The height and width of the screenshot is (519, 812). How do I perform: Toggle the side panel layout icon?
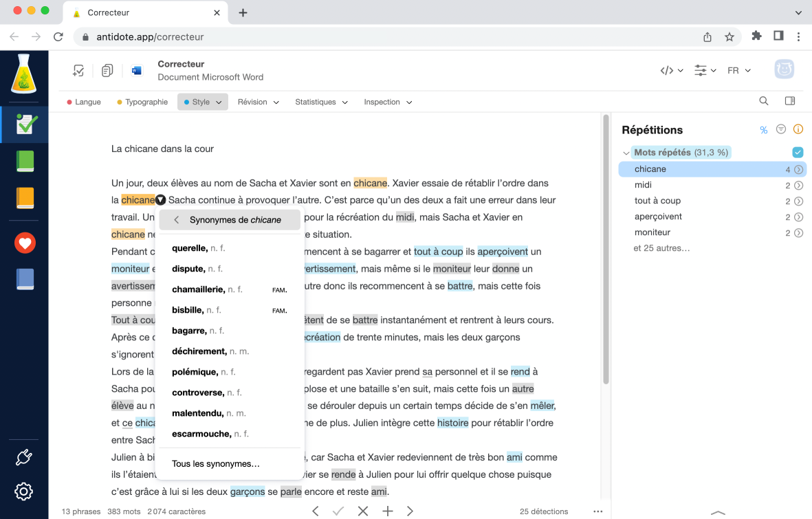[790, 100]
